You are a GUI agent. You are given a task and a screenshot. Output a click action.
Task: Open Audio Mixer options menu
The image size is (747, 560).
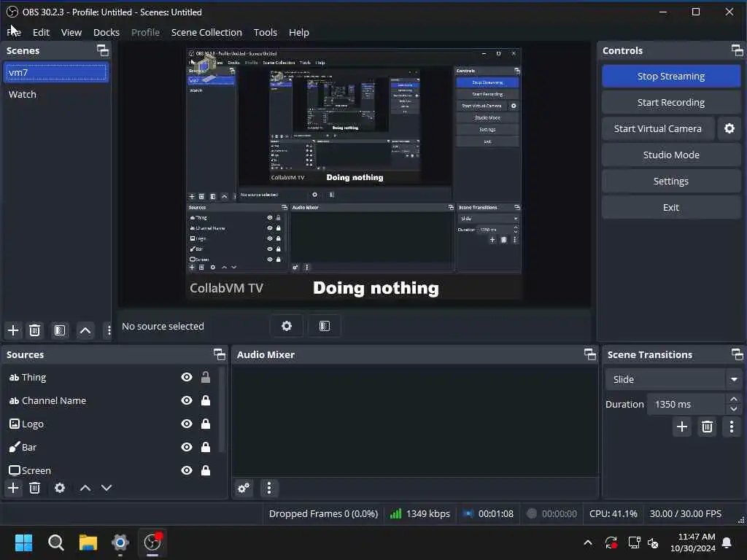point(269,488)
